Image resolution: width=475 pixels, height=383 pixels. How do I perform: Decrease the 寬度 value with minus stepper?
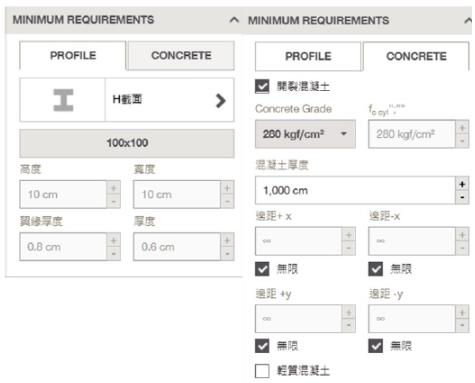[x=227, y=202]
